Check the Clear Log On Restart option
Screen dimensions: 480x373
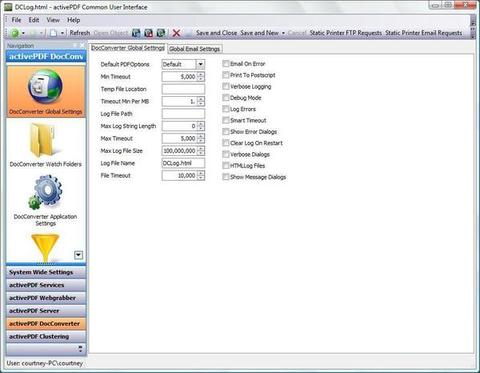point(226,143)
